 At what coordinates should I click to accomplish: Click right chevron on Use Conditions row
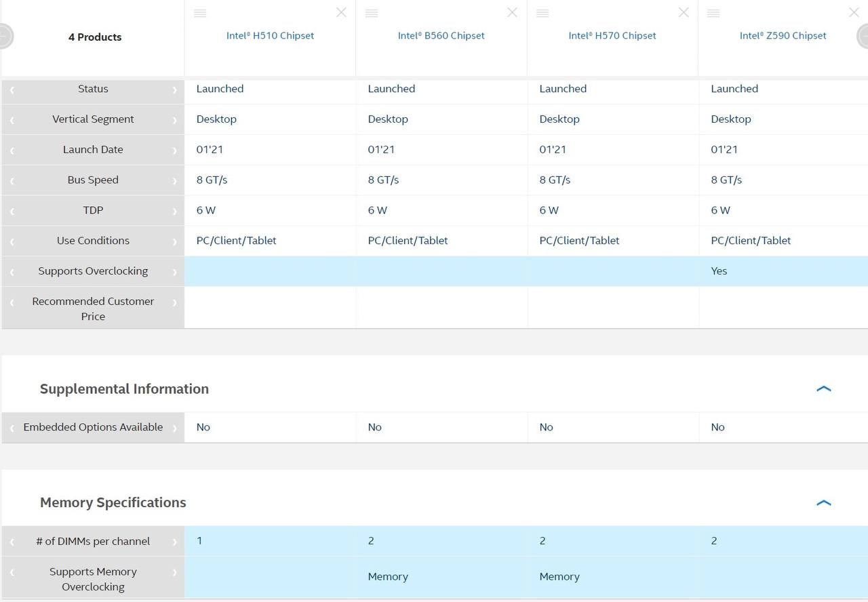click(x=174, y=241)
